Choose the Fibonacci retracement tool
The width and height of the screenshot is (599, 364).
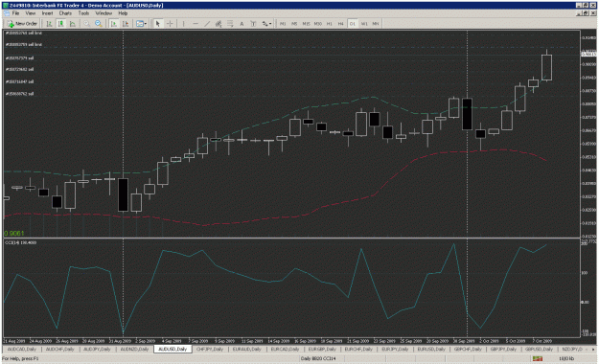coord(230,24)
